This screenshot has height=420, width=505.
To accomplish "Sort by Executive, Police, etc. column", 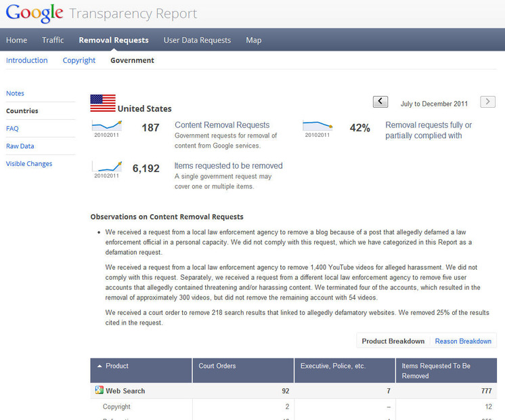I will [x=345, y=371].
